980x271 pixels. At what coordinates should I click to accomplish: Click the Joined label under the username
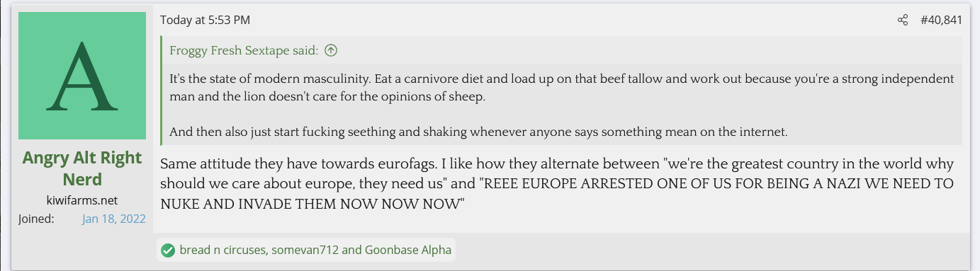(x=36, y=219)
